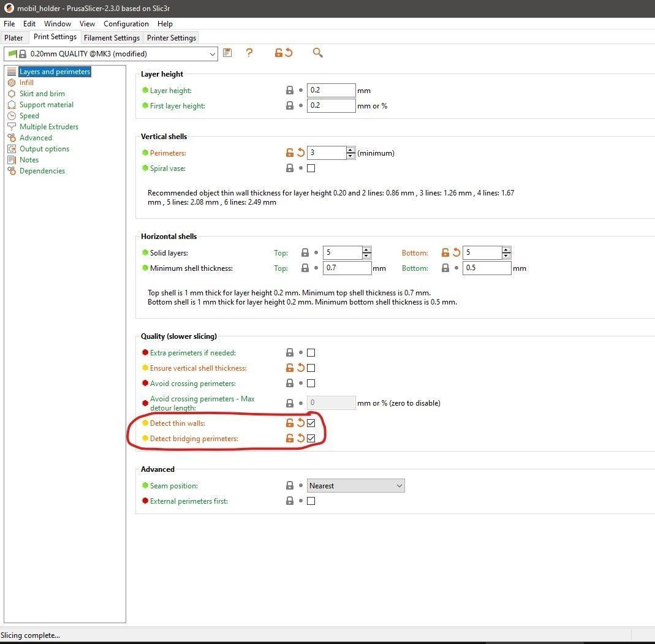Reset Perimeters value using its undo arrow

click(x=301, y=153)
